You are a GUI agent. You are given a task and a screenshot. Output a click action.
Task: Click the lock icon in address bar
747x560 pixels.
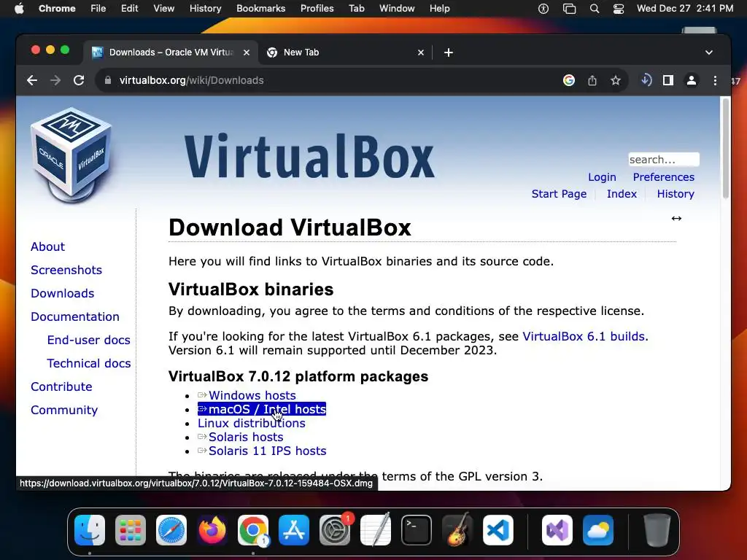click(x=108, y=80)
